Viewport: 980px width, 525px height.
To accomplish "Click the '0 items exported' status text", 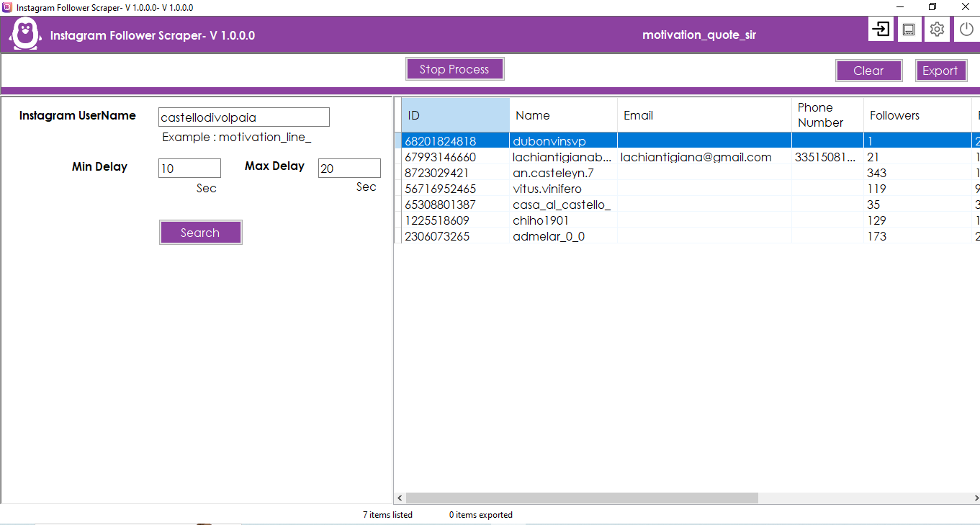I will point(481,515).
